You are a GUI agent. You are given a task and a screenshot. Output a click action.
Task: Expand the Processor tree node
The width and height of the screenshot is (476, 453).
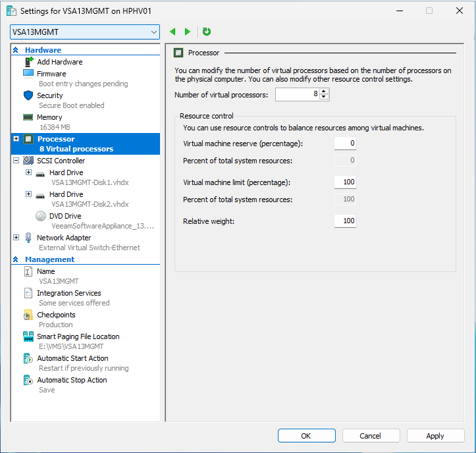(16, 139)
